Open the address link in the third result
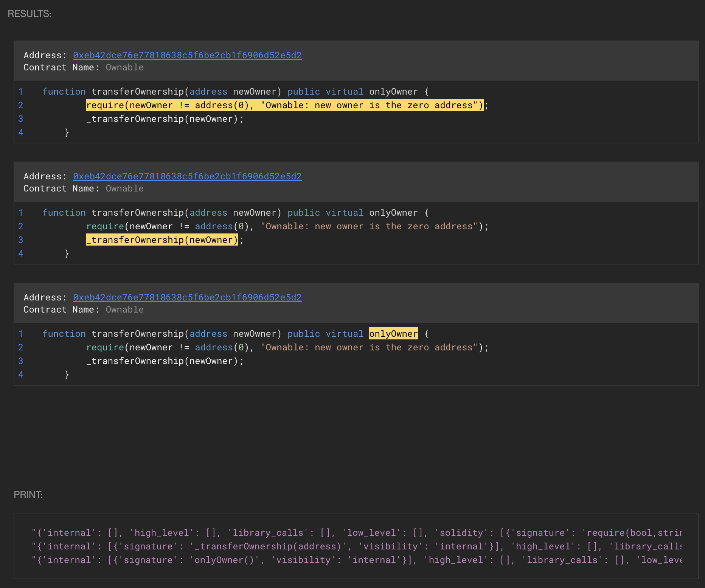The height and width of the screenshot is (588, 705). click(187, 297)
